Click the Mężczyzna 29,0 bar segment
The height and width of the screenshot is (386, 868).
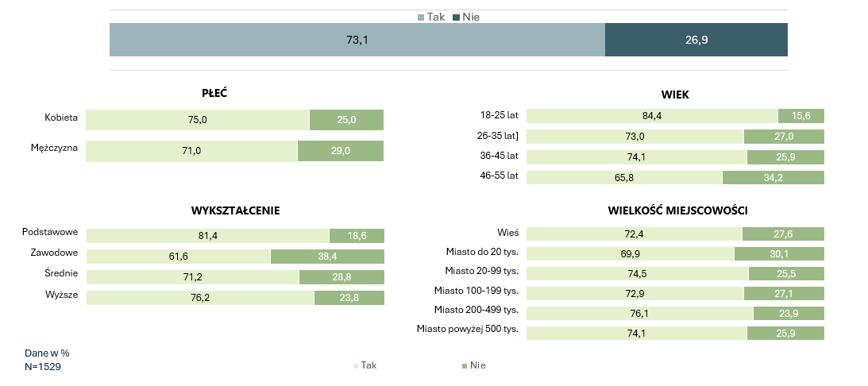(x=340, y=151)
